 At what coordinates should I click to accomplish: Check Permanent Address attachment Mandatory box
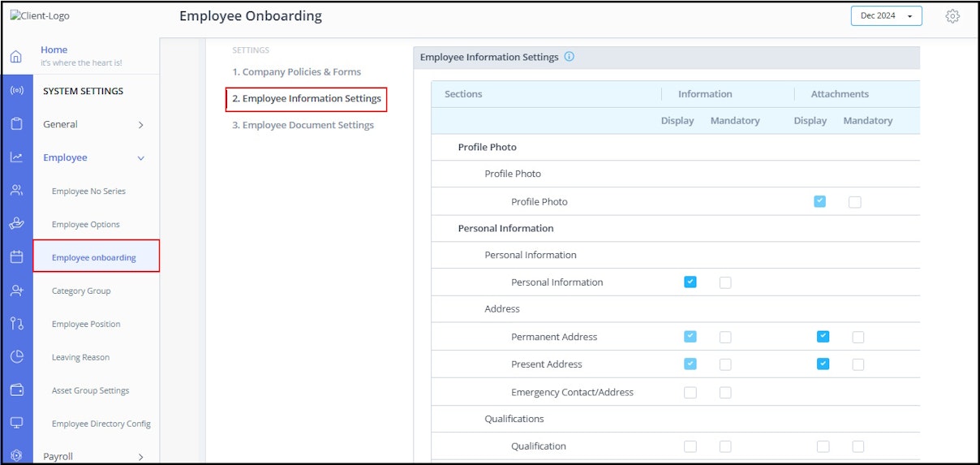tap(857, 337)
